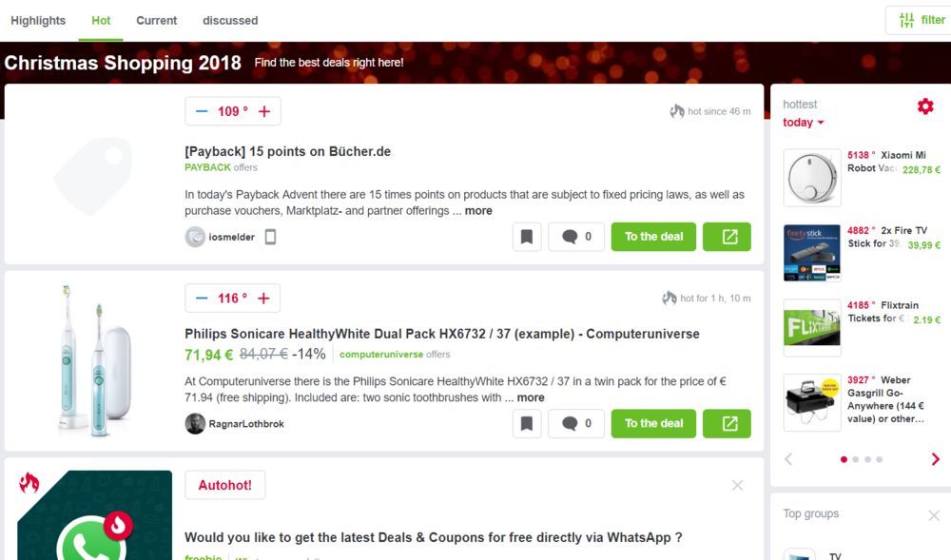The width and height of the screenshot is (951, 560).
Task: Open the hottest widget settings gear
Action: tap(925, 106)
